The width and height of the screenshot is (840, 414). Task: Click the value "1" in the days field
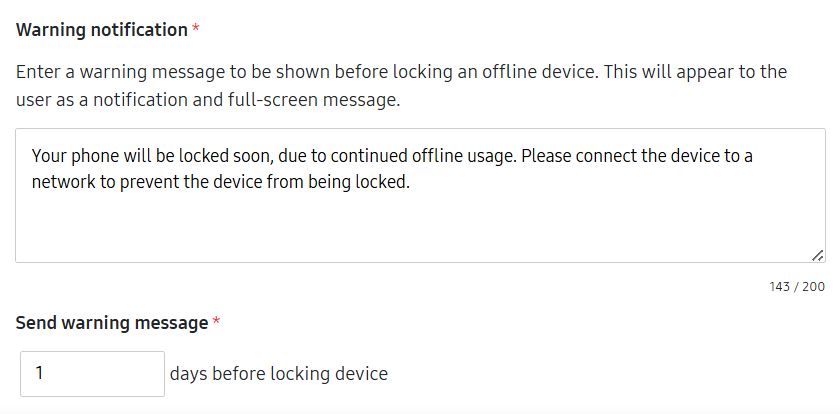click(39, 374)
